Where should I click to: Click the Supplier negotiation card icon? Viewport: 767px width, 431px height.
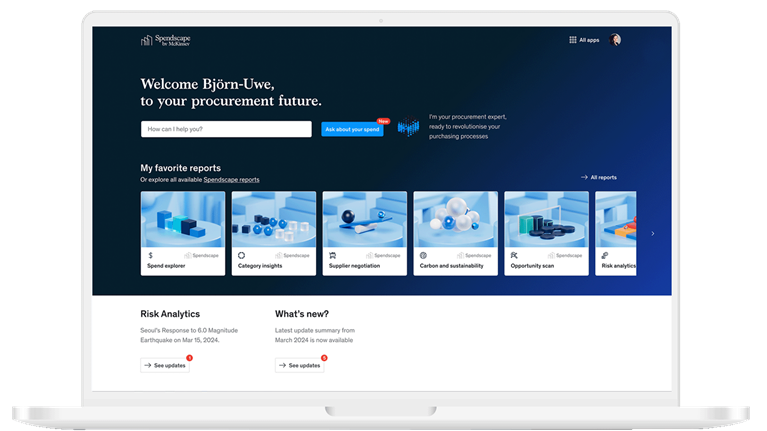[332, 255]
